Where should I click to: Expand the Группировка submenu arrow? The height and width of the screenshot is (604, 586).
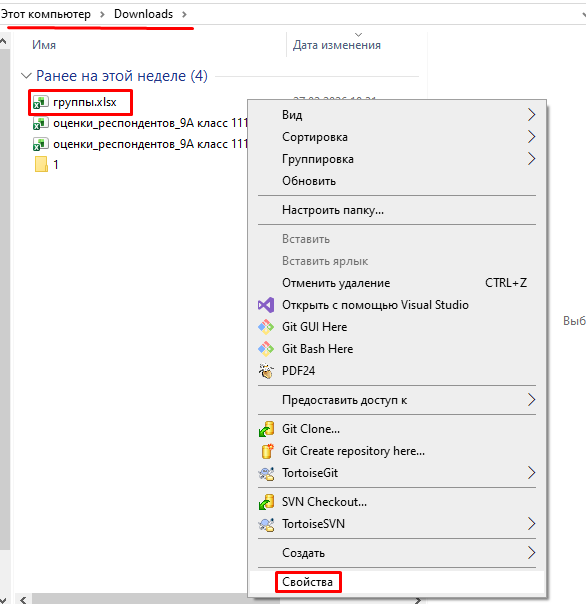(x=531, y=159)
